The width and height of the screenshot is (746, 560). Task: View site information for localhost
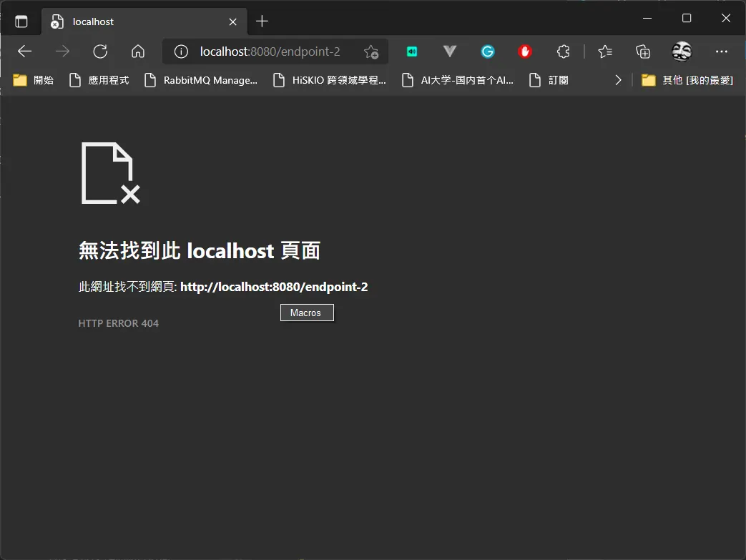[x=181, y=51]
